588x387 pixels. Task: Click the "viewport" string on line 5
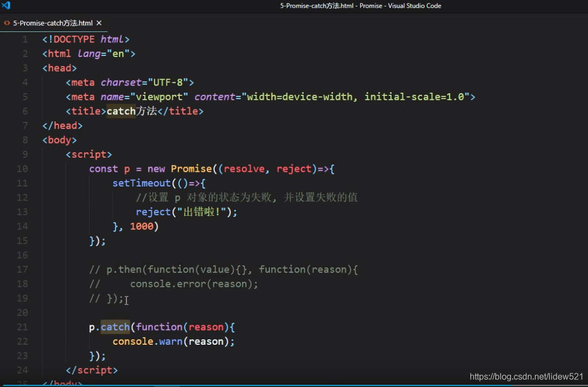point(159,96)
